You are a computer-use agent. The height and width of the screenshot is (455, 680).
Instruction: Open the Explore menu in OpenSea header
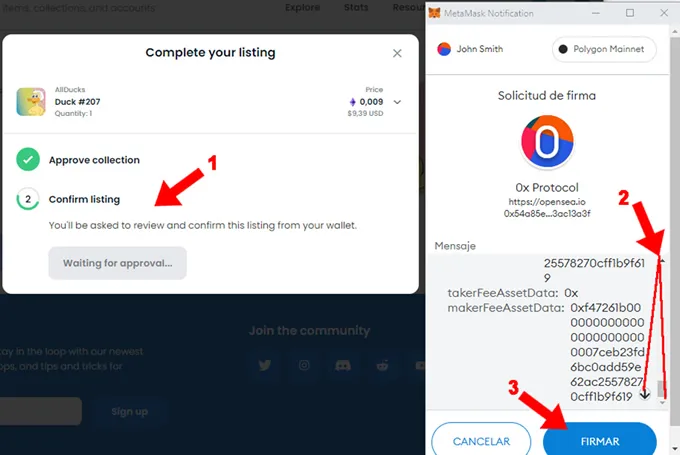302,8
